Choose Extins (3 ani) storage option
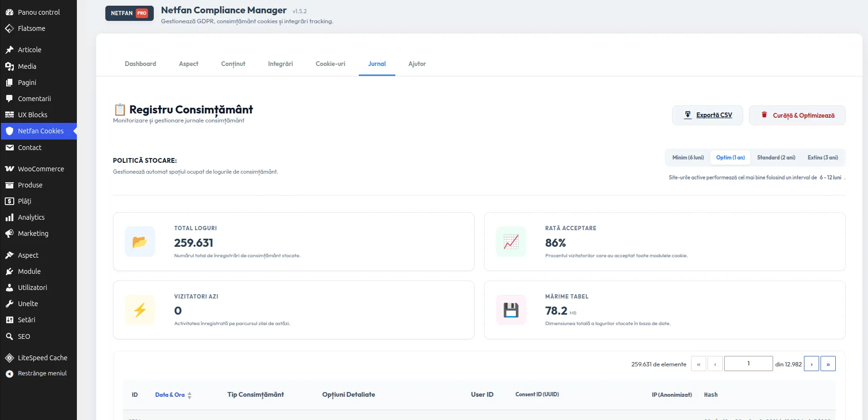 [823, 158]
